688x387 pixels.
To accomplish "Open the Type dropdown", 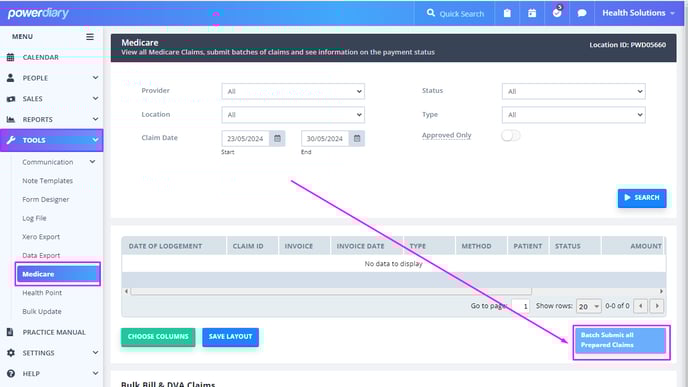I will point(573,115).
